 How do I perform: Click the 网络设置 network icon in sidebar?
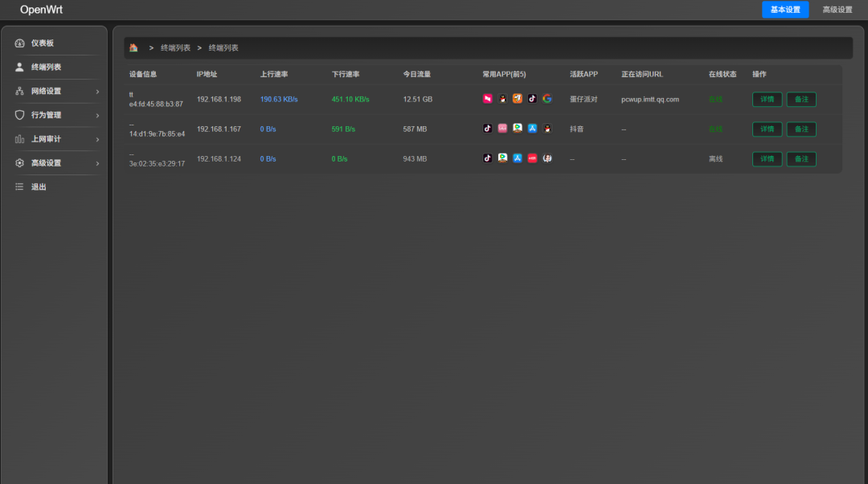point(19,91)
